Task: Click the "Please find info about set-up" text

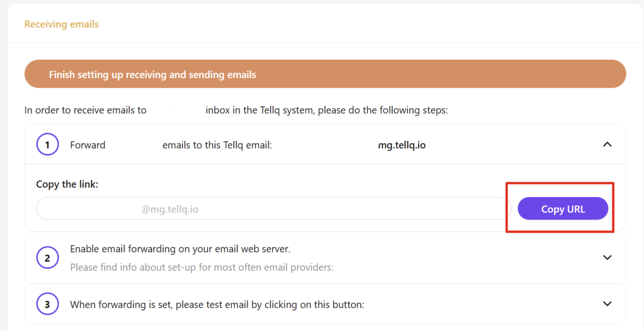Action: [202, 267]
